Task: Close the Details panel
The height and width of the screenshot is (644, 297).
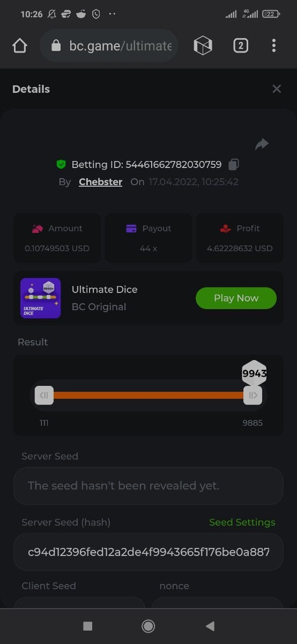Action: pos(277,89)
